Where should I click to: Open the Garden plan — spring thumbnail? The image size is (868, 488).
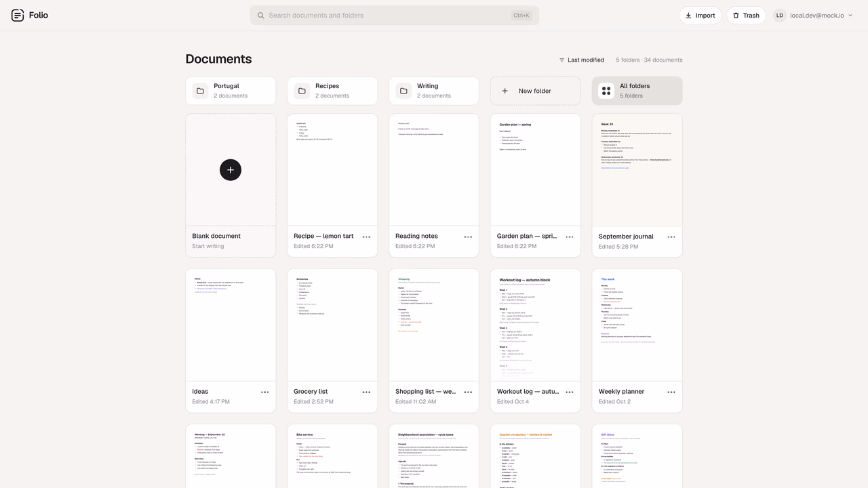(x=536, y=169)
